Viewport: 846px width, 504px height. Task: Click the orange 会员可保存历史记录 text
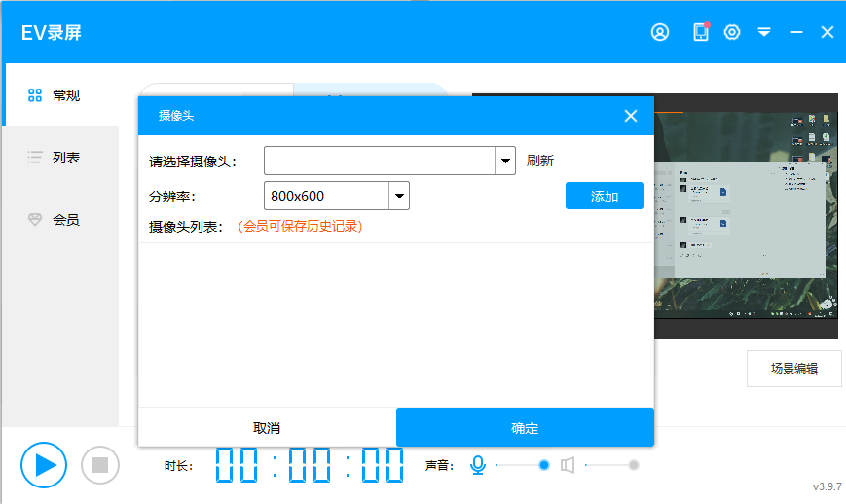300,226
